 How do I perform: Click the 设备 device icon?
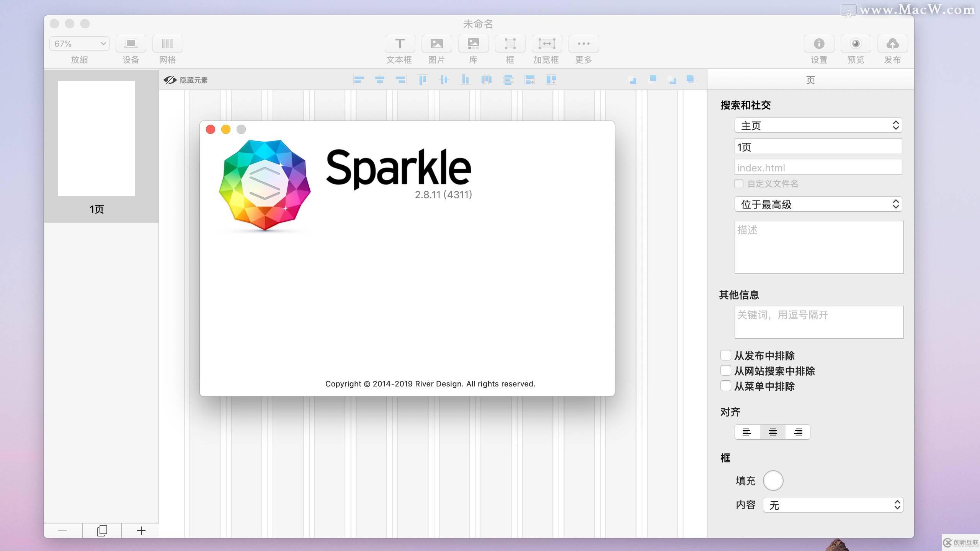(x=131, y=44)
